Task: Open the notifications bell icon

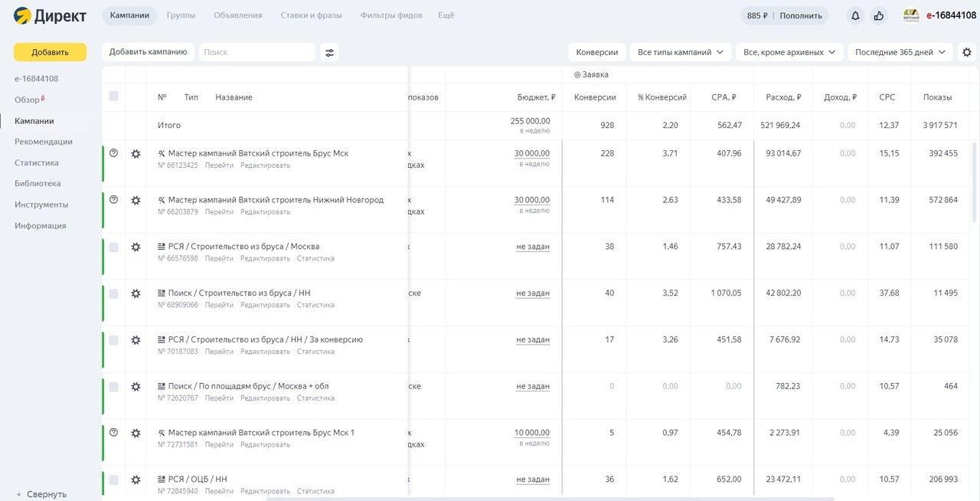Action: (x=855, y=15)
